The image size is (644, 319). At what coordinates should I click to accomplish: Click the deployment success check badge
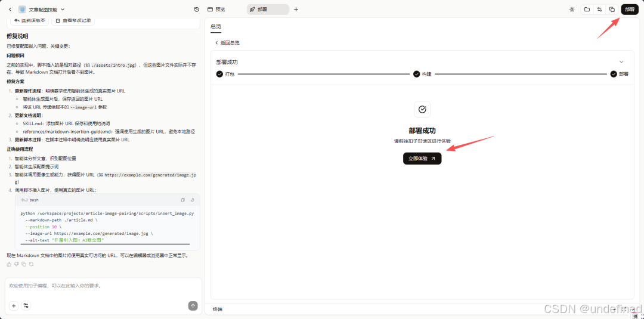[x=422, y=110]
